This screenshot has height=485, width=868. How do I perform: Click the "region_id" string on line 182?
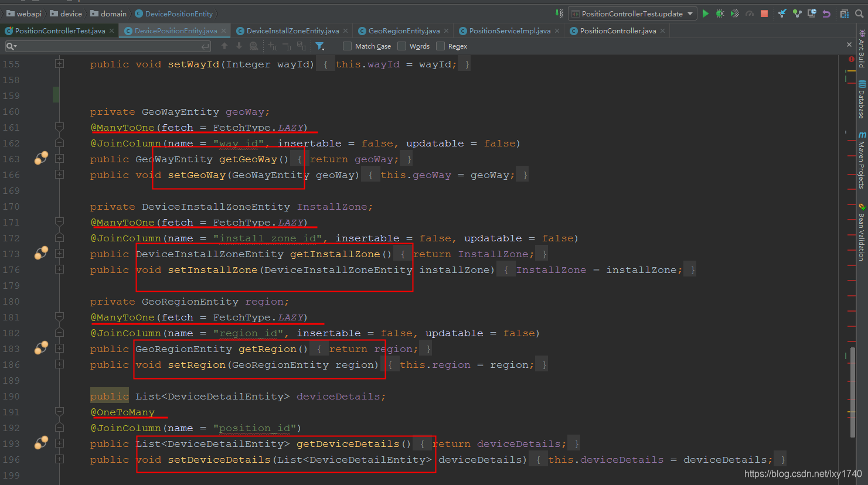[x=248, y=333]
